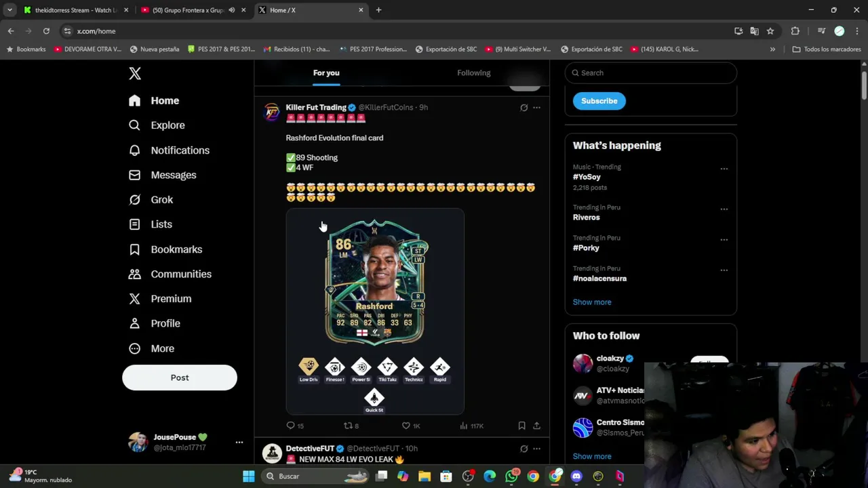Open account menu next to JousePouse
Screen dimensions: 868x488
click(239, 442)
